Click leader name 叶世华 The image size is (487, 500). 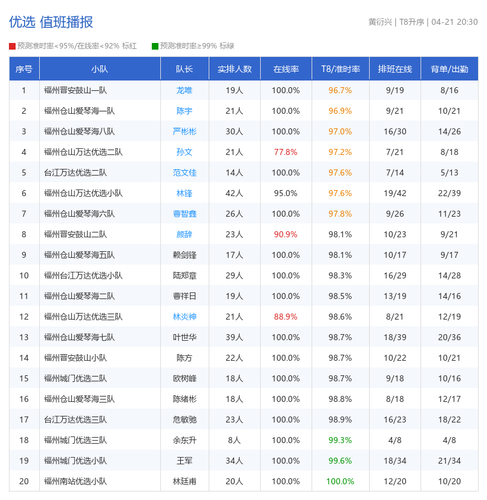tap(184, 337)
